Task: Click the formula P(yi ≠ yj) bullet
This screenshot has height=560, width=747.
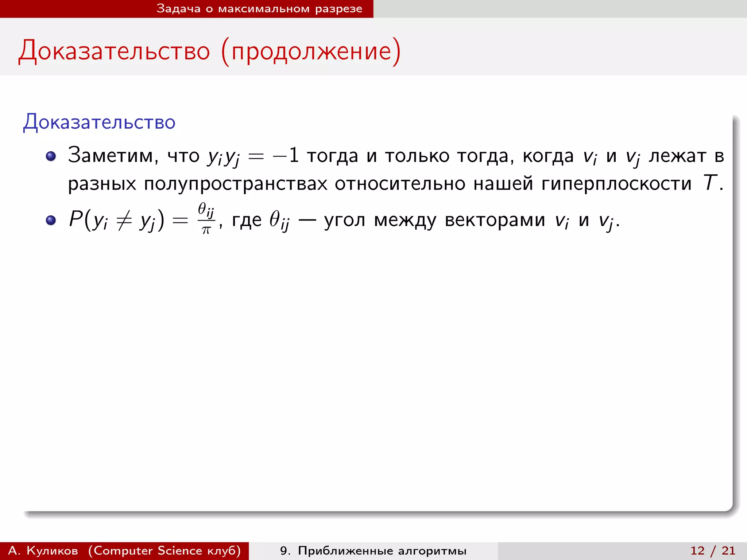Action: pyautogui.click(x=344, y=220)
